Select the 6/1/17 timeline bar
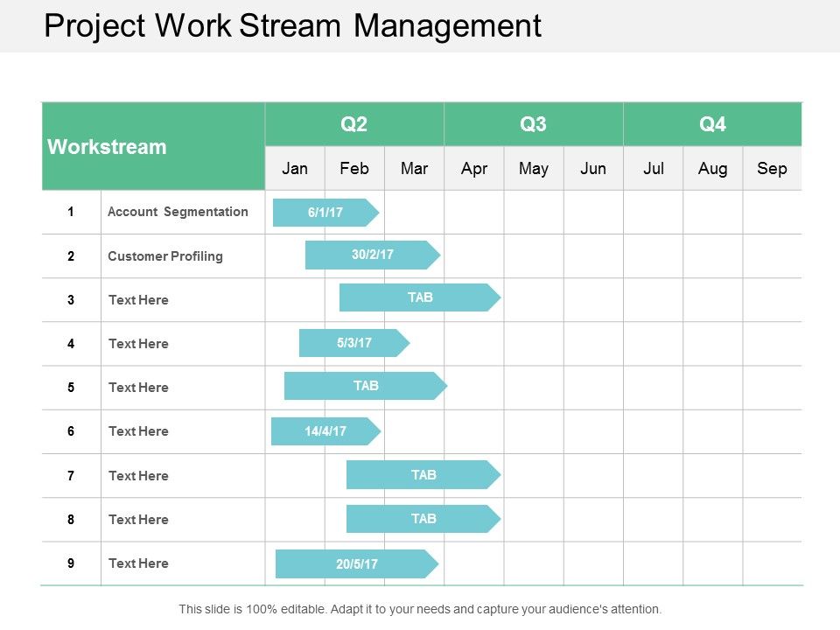 click(325, 212)
